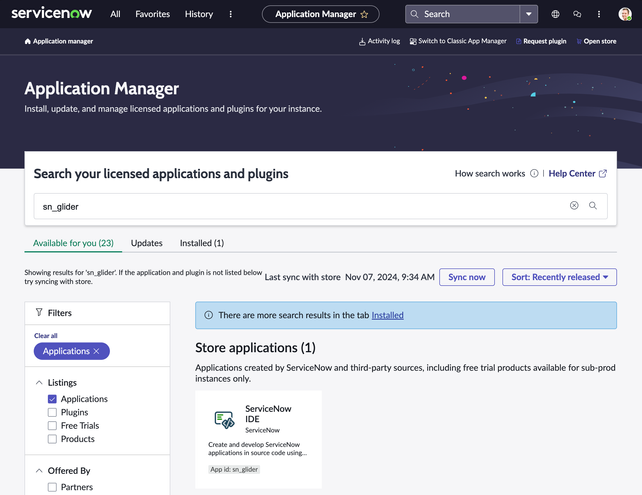The height and width of the screenshot is (495, 642).
Task: Click the Store applications (1) heading
Action: [255, 348]
